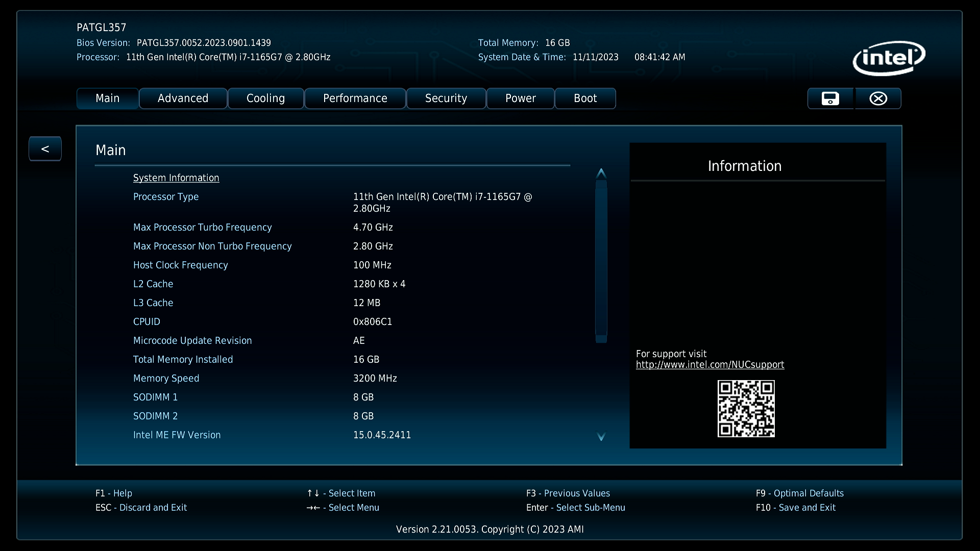Open the Advanced tab
The image size is (980, 551).
183,98
